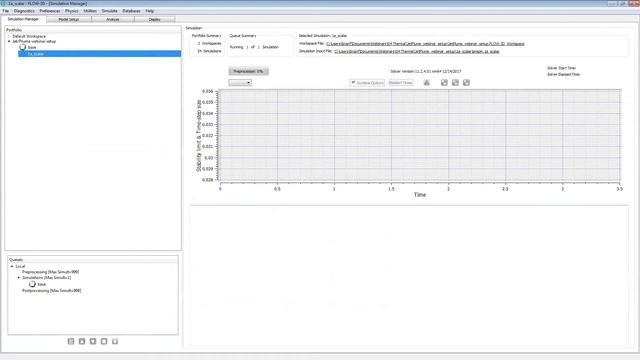Screen dimensions: 640x360
Task: Click the rightmost of three square plot icons
Action: pyautogui.click(x=466, y=82)
